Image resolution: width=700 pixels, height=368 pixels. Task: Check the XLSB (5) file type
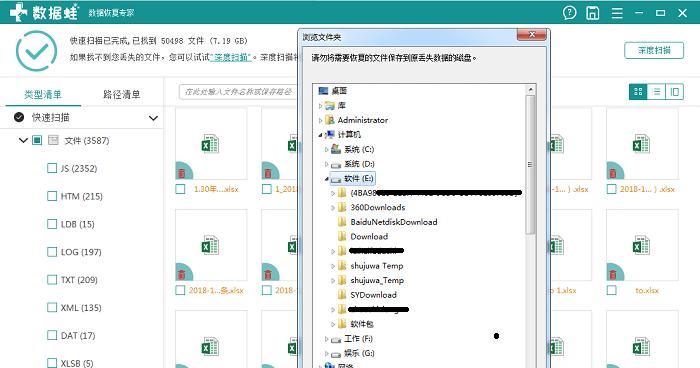[x=52, y=363]
